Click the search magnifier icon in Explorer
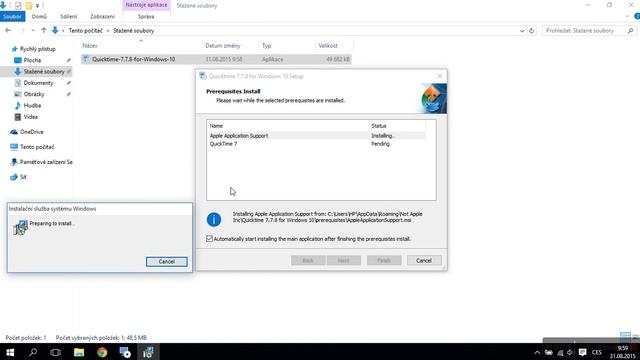 point(630,31)
